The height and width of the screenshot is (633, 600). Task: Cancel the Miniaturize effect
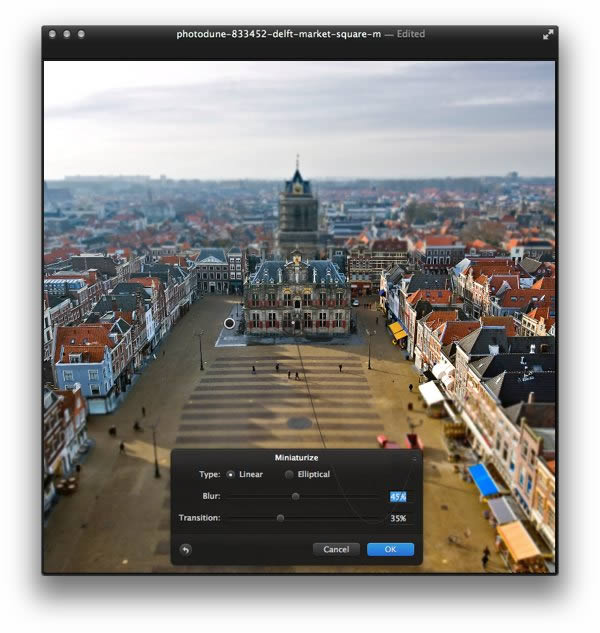point(336,549)
